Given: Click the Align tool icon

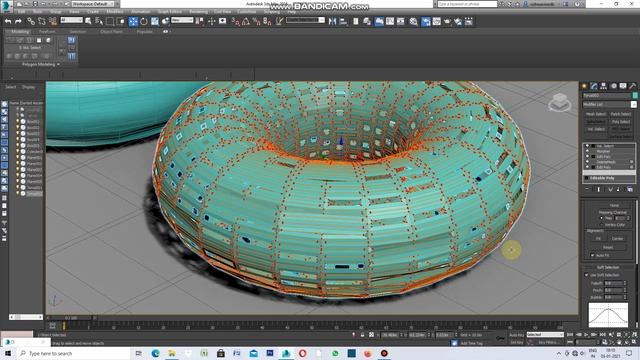Looking at the screenshot, I should [x=343, y=21].
